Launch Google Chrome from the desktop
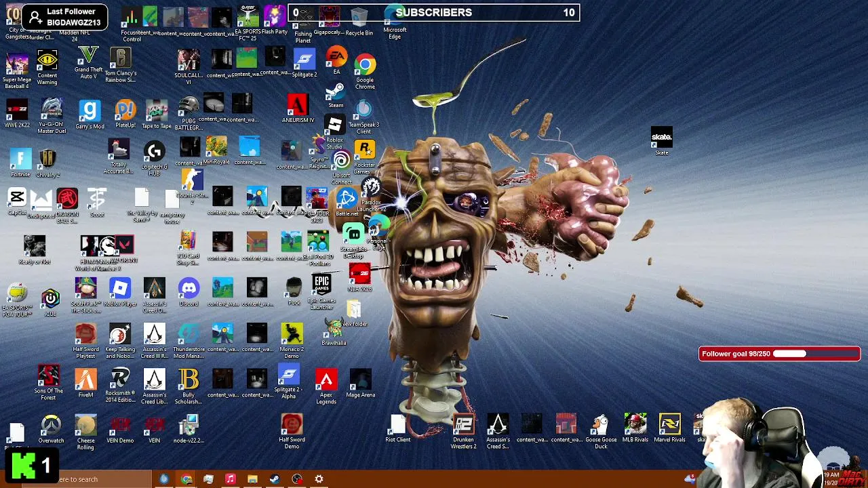This screenshot has height=488, width=868. point(365,72)
